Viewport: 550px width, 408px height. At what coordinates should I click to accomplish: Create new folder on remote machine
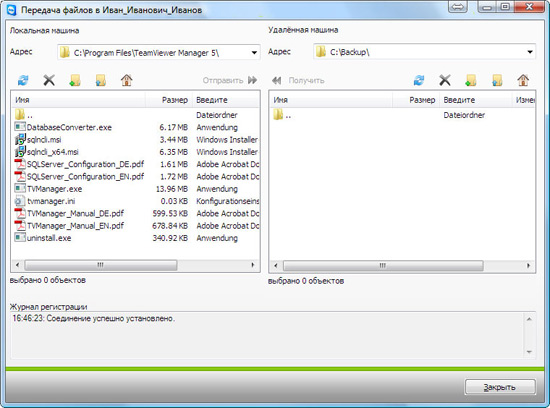pyautogui.click(x=471, y=80)
